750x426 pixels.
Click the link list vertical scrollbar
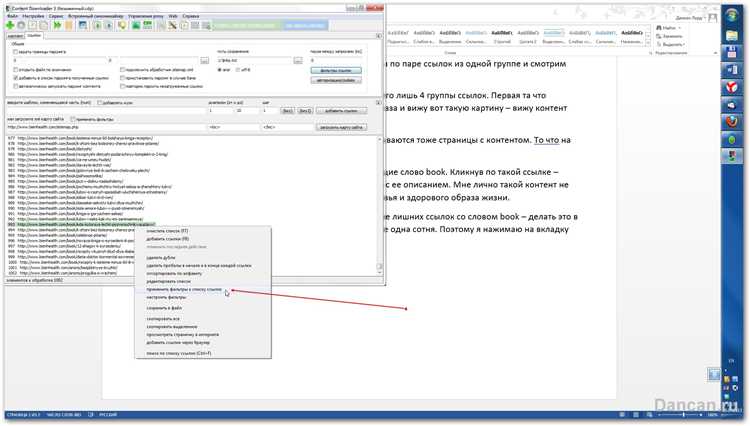click(380, 206)
